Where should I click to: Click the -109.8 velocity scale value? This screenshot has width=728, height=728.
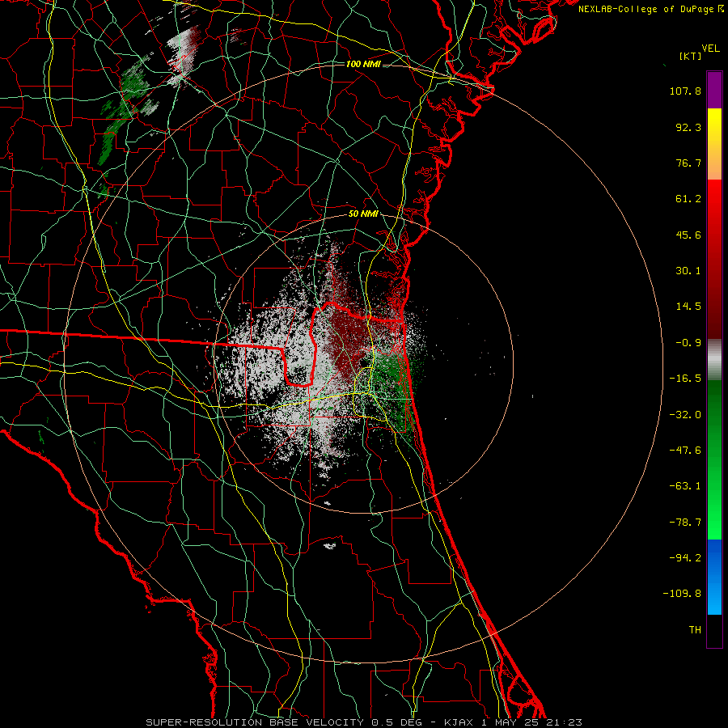(x=682, y=594)
